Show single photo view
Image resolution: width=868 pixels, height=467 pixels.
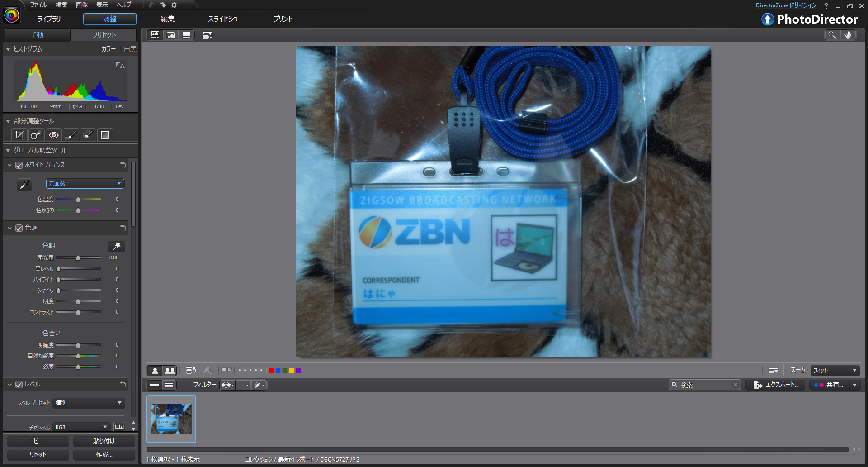pyautogui.click(x=155, y=371)
